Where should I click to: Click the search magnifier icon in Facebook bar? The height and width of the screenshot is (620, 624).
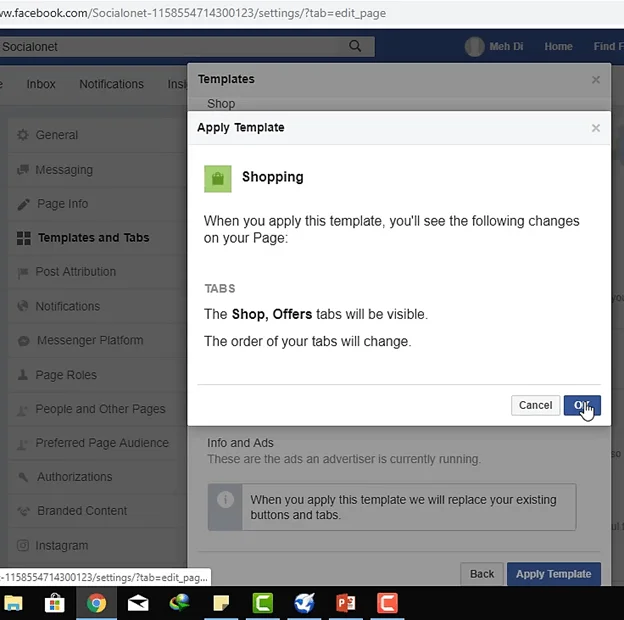click(x=355, y=46)
